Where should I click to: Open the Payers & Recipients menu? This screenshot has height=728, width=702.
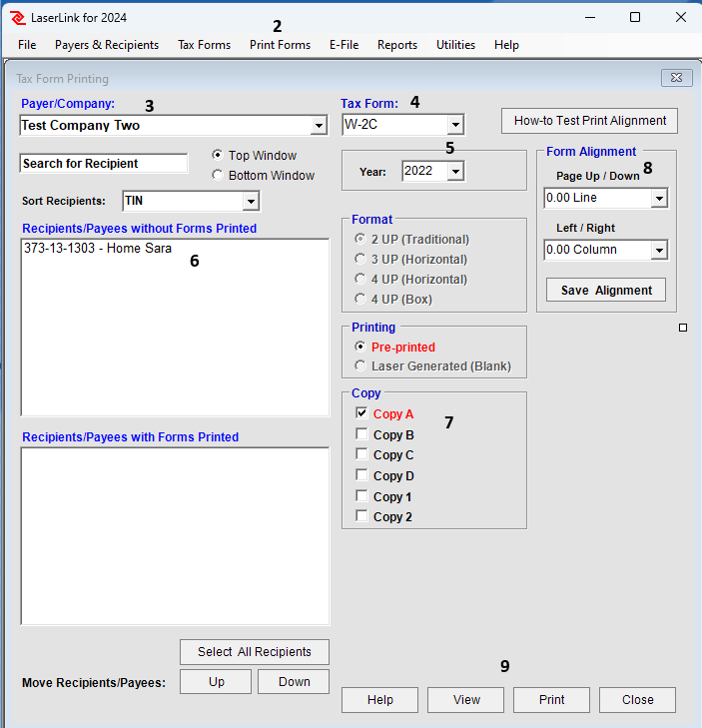pyautogui.click(x=107, y=45)
